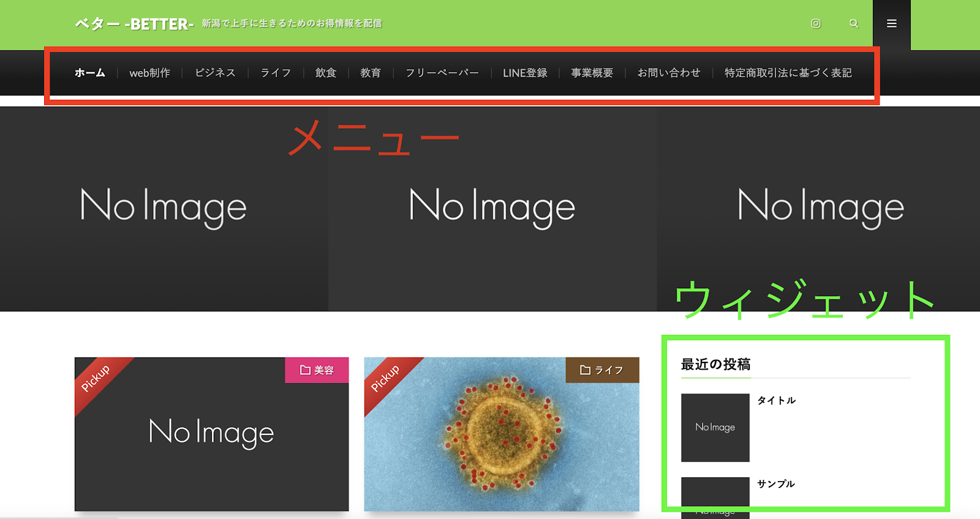Open the 教育 navigation item
Screen dimensions: 980x519
371,73
